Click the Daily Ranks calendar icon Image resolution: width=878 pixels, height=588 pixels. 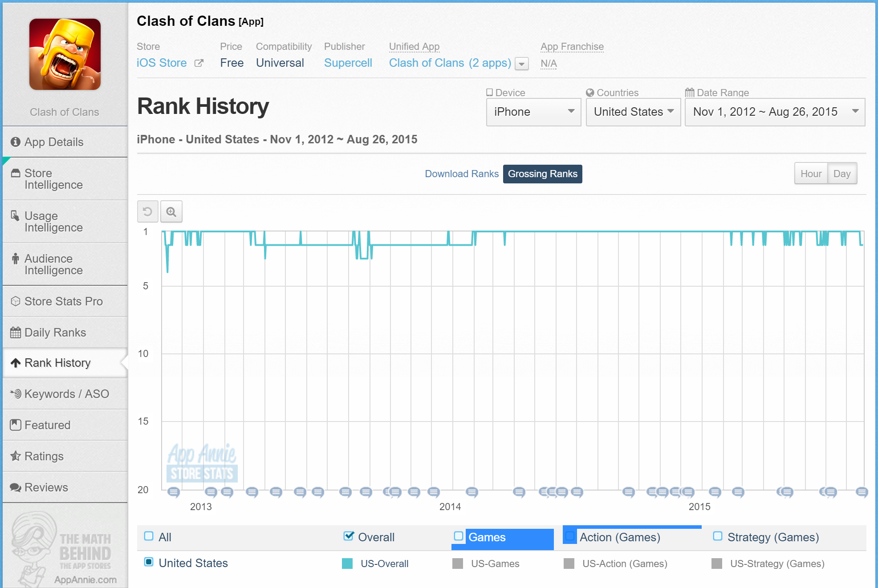(16, 333)
